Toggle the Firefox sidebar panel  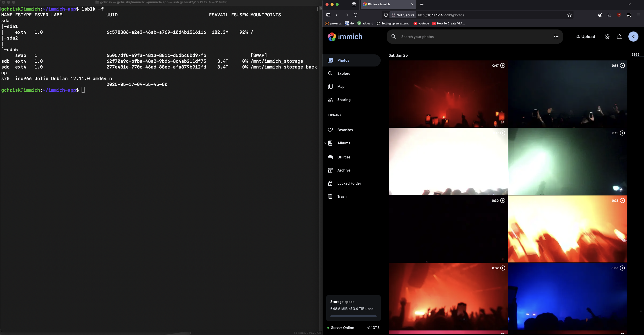[x=328, y=15]
